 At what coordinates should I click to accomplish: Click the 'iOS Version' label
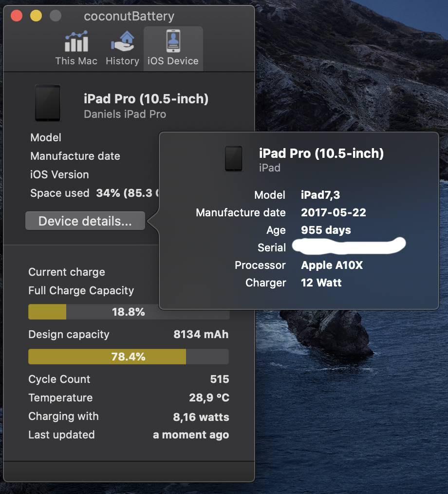click(x=59, y=174)
